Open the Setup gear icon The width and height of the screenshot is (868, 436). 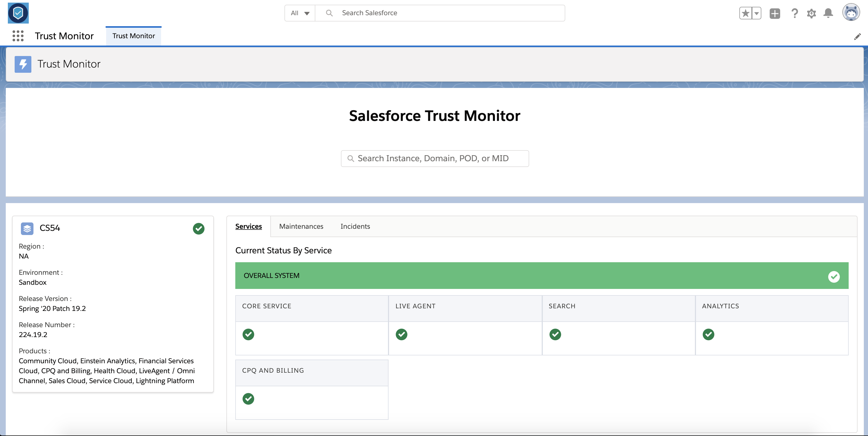click(811, 14)
